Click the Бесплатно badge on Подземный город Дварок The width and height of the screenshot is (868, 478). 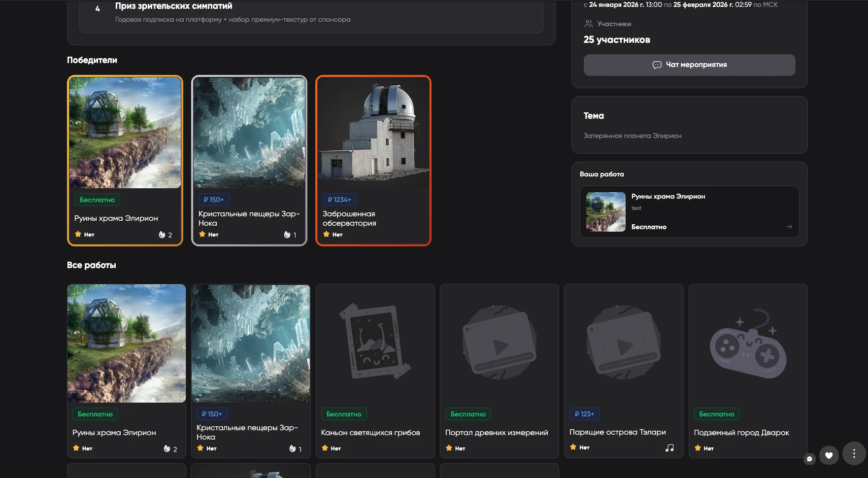click(716, 414)
